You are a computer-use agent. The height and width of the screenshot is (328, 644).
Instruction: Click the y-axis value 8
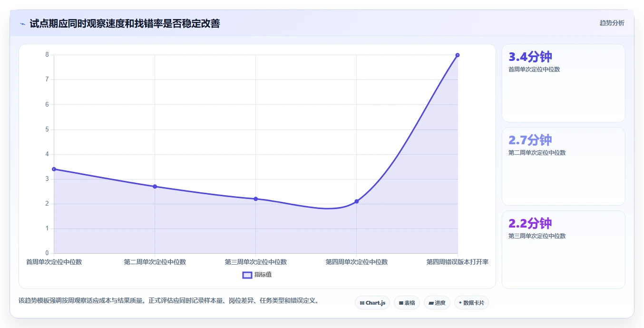coord(47,55)
